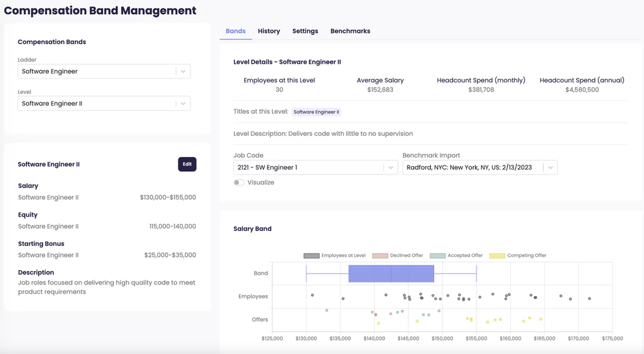Click the $150,000 axis label
The height and width of the screenshot is (354, 644).
pos(442,339)
